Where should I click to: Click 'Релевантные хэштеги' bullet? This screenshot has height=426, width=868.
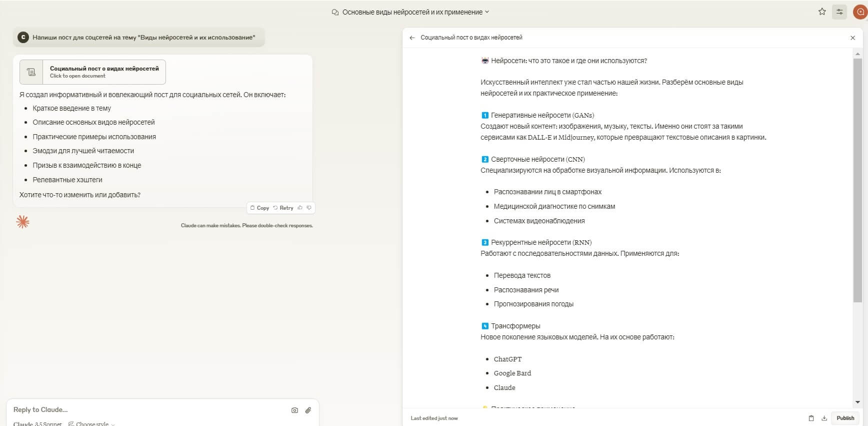click(67, 180)
